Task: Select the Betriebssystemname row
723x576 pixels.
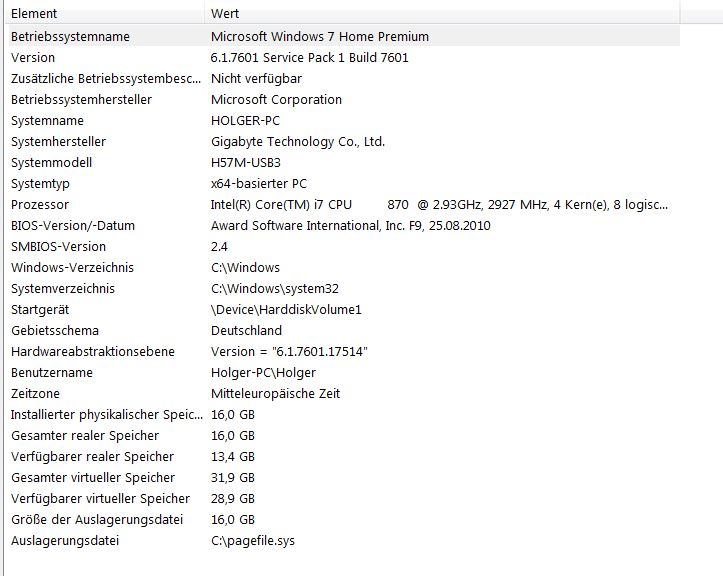Action: tap(70, 37)
